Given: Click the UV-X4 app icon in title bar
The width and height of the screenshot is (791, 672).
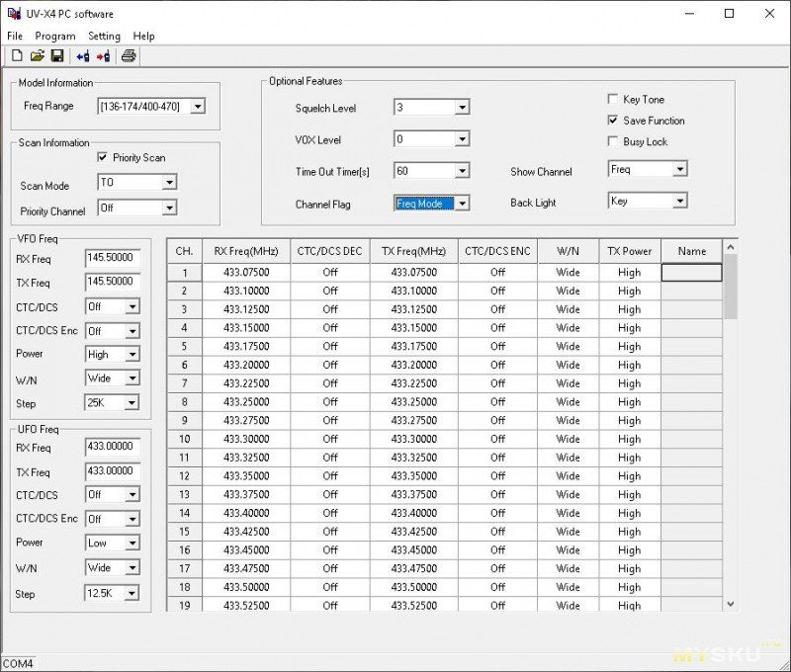Looking at the screenshot, I should click(14, 14).
